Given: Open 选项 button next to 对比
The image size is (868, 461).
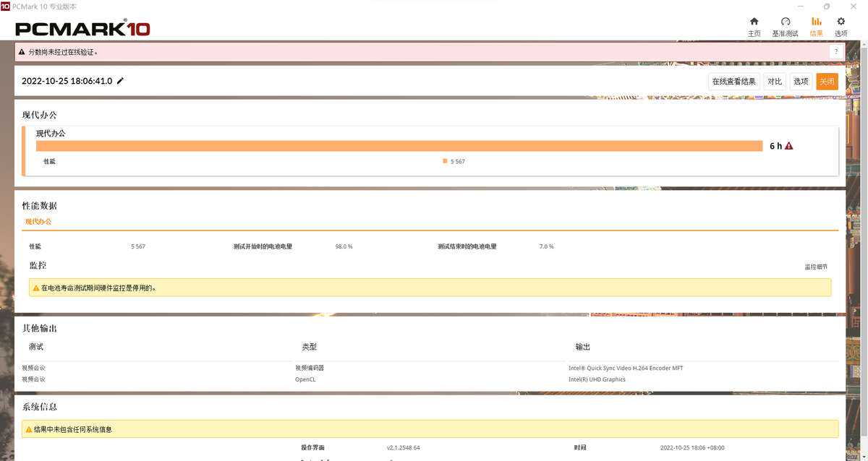Looking at the screenshot, I should (801, 82).
